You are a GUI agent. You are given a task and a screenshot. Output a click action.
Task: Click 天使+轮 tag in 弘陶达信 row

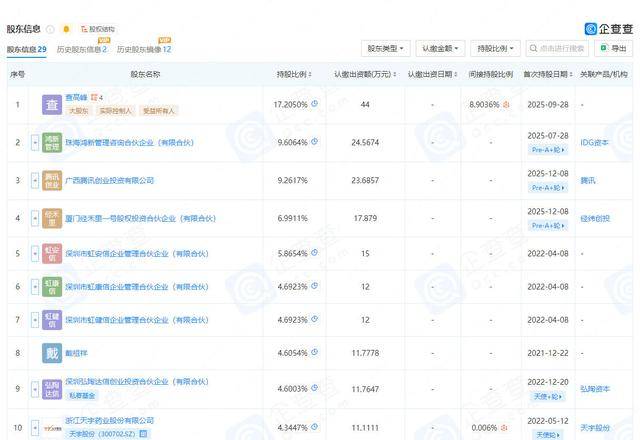tap(548, 396)
